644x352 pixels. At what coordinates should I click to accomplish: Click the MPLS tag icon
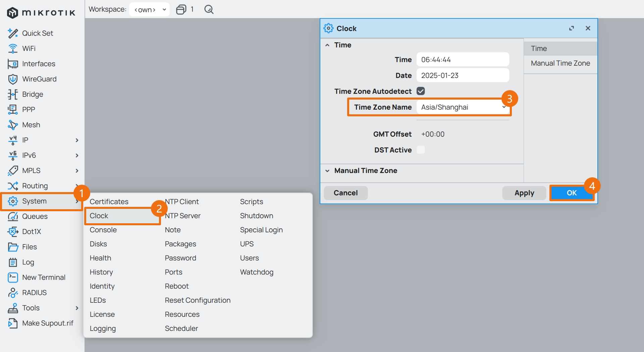click(x=13, y=171)
